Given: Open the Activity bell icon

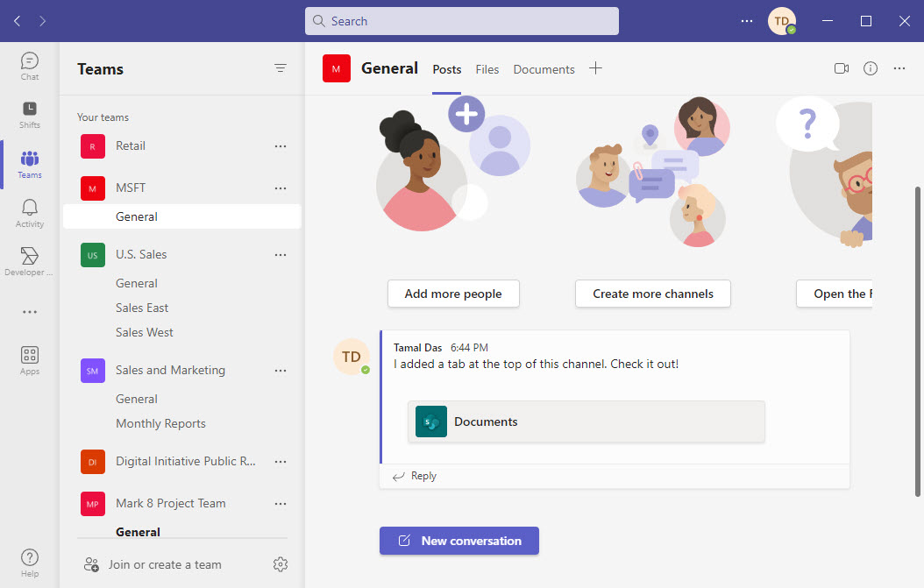Looking at the screenshot, I should 30,213.
